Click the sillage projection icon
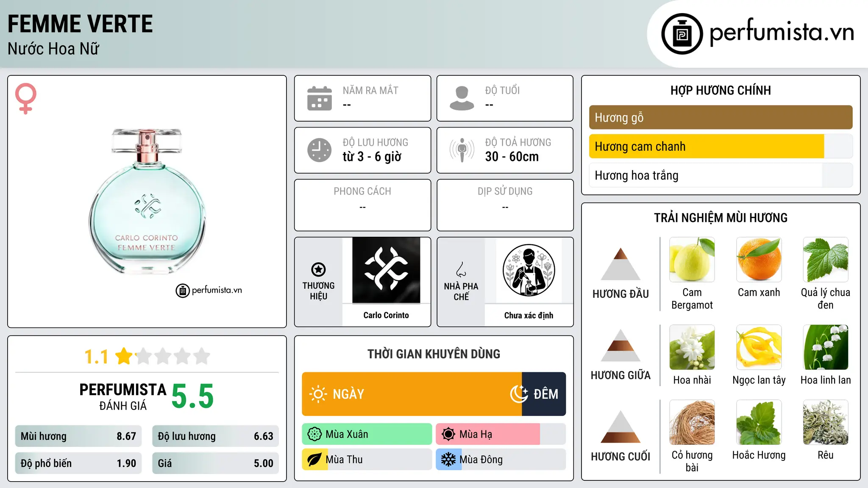The height and width of the screenshot is (488, 868). (x=462, y=150)
